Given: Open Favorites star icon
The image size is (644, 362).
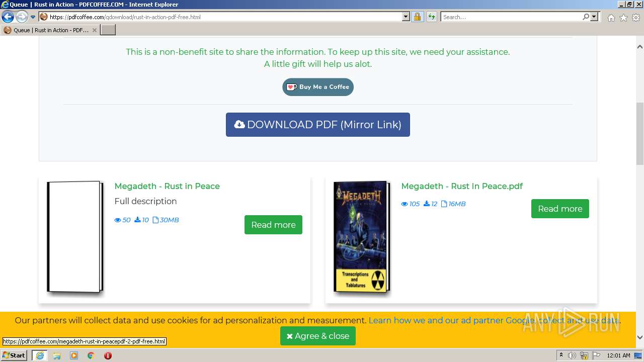Looking at the screenshot, I should [x=623, y=18].
